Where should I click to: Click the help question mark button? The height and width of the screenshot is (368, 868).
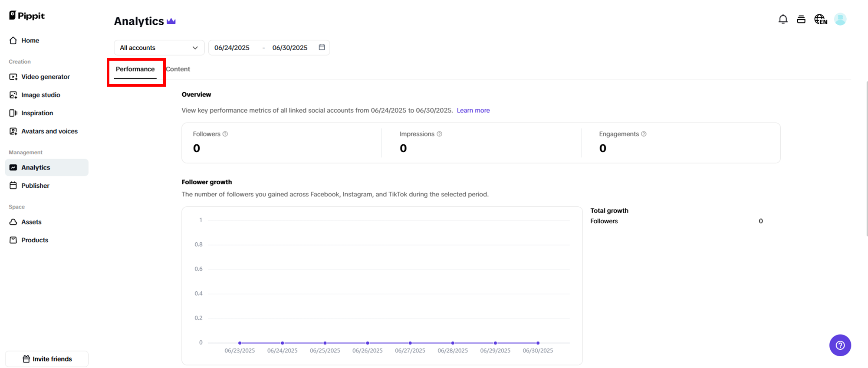(840, 345)
